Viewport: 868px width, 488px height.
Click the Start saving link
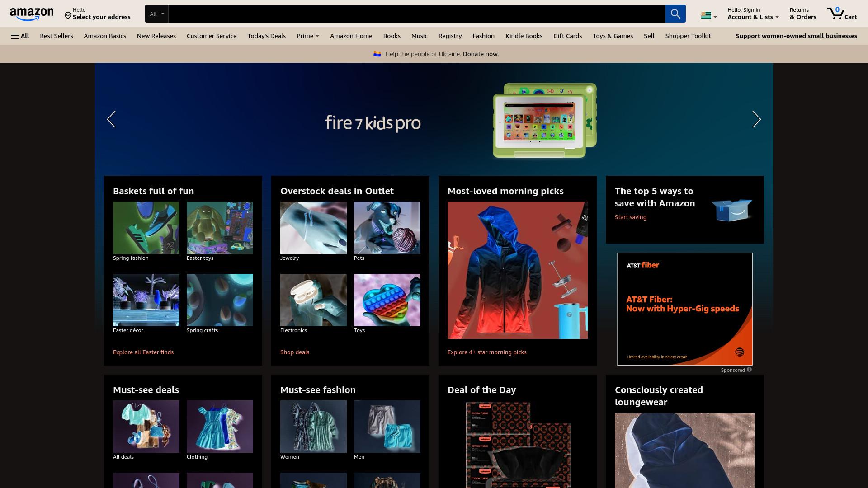pyautogui.click(x=631, y=217)
